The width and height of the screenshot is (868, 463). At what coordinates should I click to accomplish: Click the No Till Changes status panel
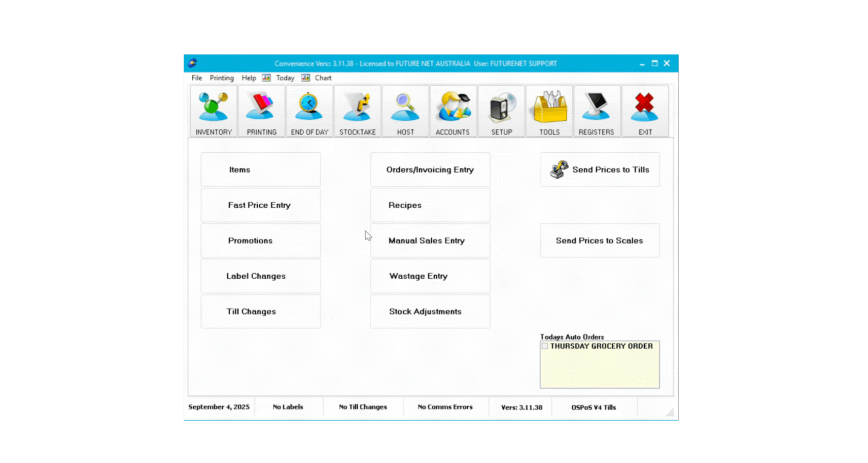363,407
